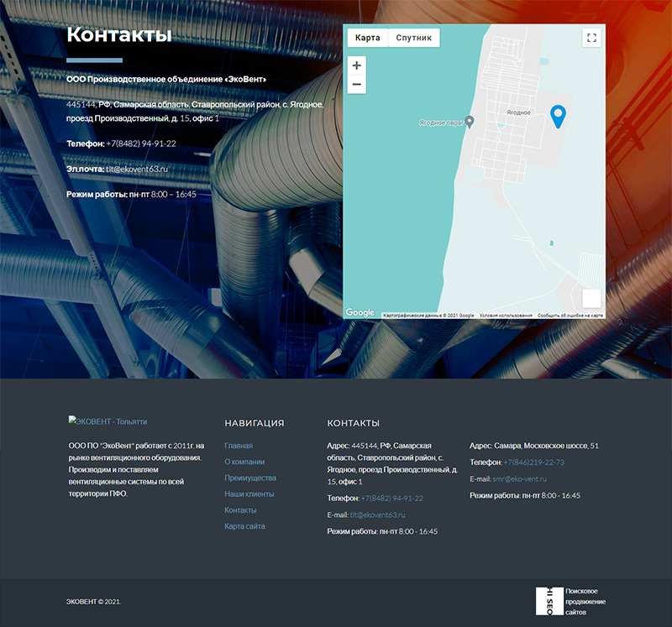Open Контакты link in footer navigation
672x627 pixels.
tap(240, 510)
